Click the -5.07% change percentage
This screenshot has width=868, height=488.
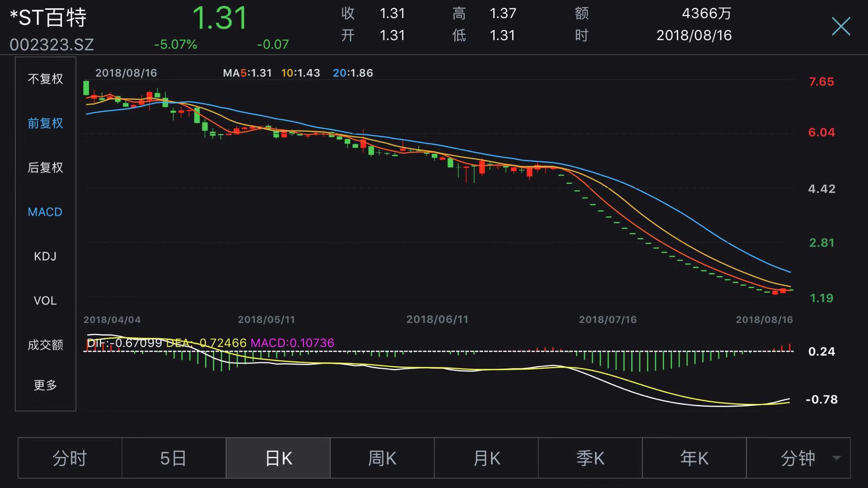175,44
